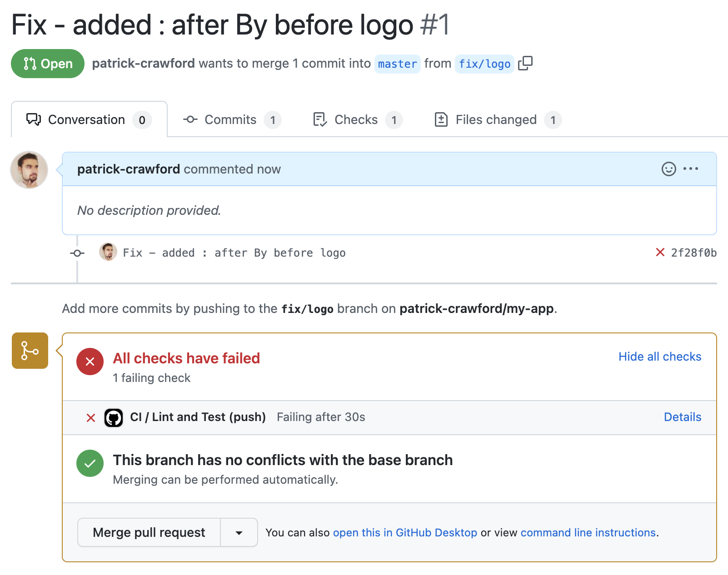Switch to the Commits tab
Screen dimensions: 728x575
pyautogui.click(x=232, y=120)
